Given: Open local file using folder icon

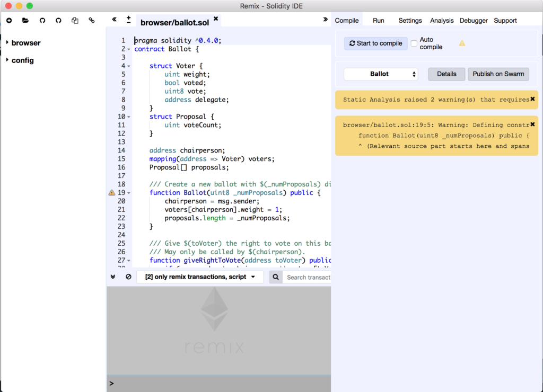Looking at the screenshot, I should pos(25,21).
